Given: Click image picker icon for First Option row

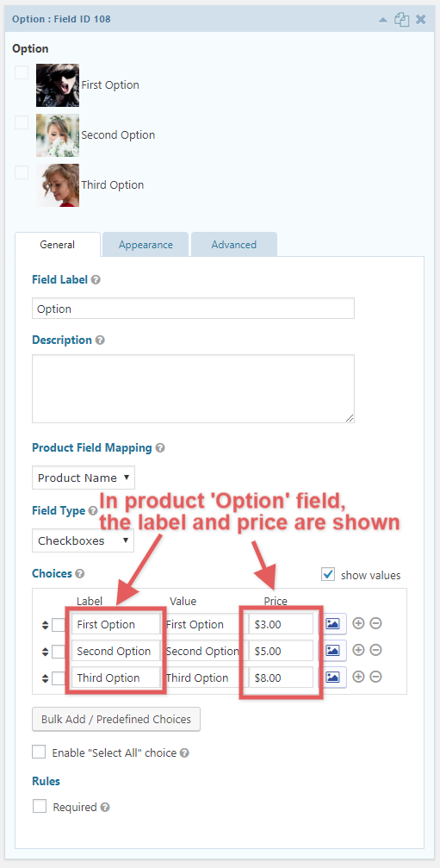Looking at the screenshot, I should (333, 624).
